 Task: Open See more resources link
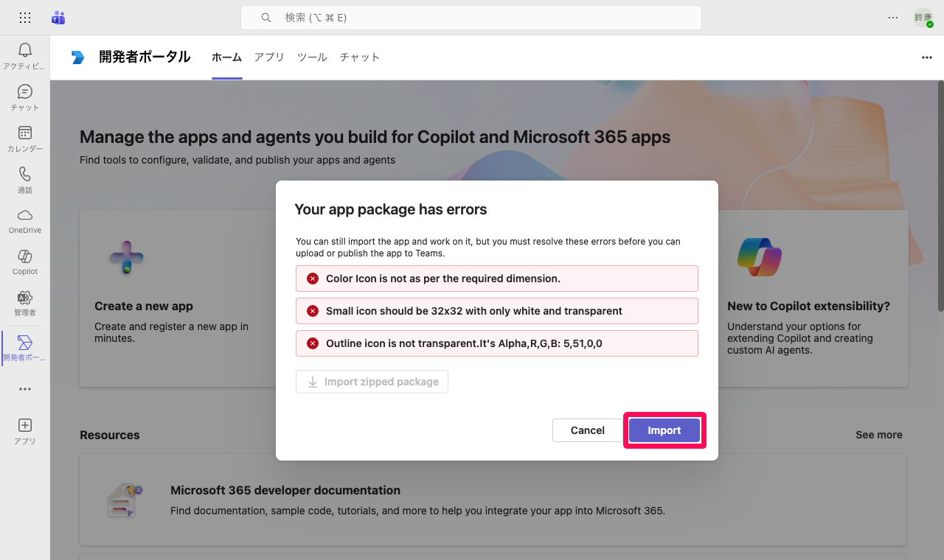(879, 435)
